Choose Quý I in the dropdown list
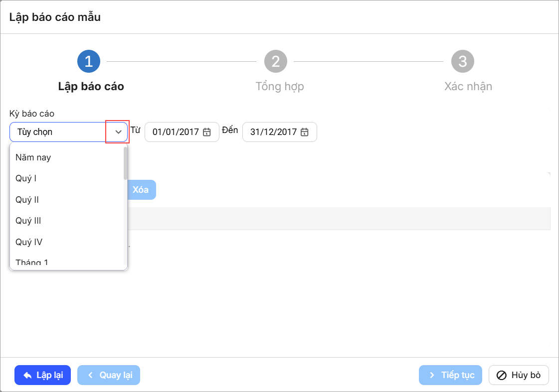 26,178
